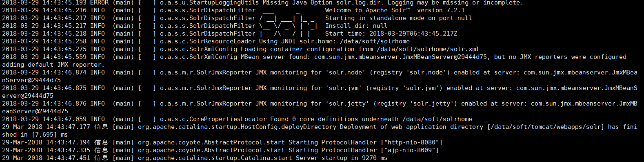Click the text 'Using JNDI solr.home:'
Screen dimensions: 644x162
pos(298,41)
